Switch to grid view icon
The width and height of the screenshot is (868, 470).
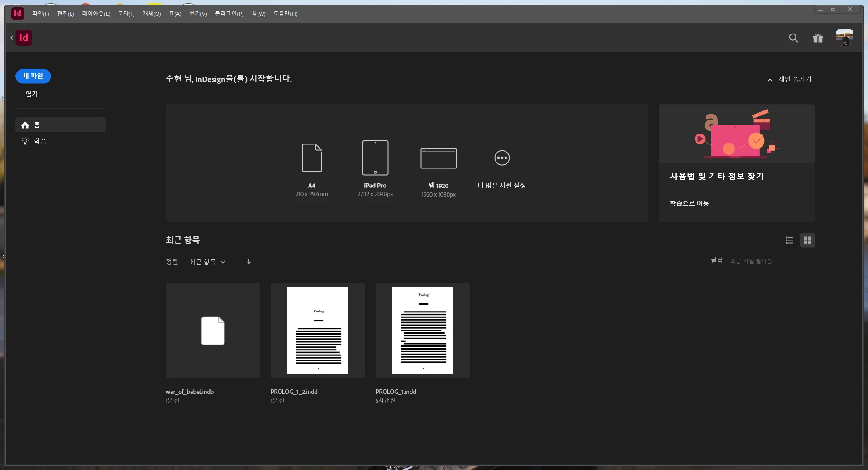807,240
